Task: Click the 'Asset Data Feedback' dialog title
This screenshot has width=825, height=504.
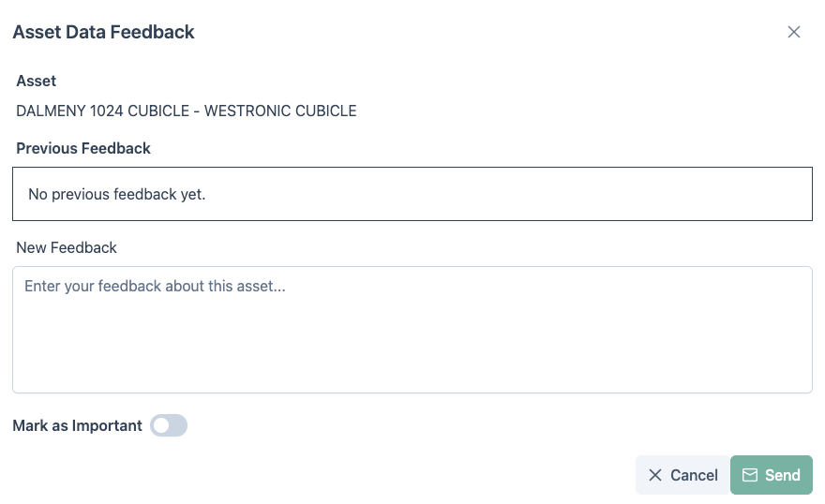Action: tap(103, 32)
